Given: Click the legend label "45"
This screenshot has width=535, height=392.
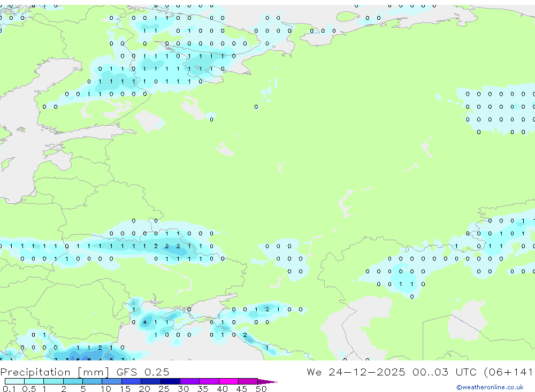Looking at the screenshot, I should point(242,389).
